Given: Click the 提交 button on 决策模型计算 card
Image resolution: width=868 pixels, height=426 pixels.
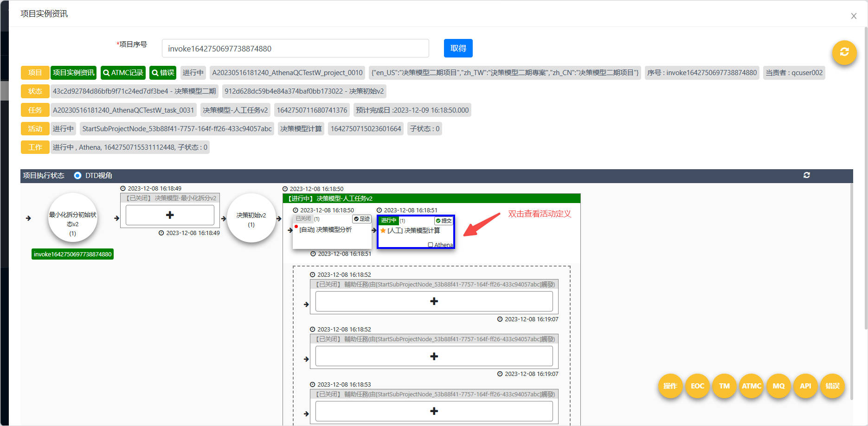Looking at the screenshot, I should 444,221.
